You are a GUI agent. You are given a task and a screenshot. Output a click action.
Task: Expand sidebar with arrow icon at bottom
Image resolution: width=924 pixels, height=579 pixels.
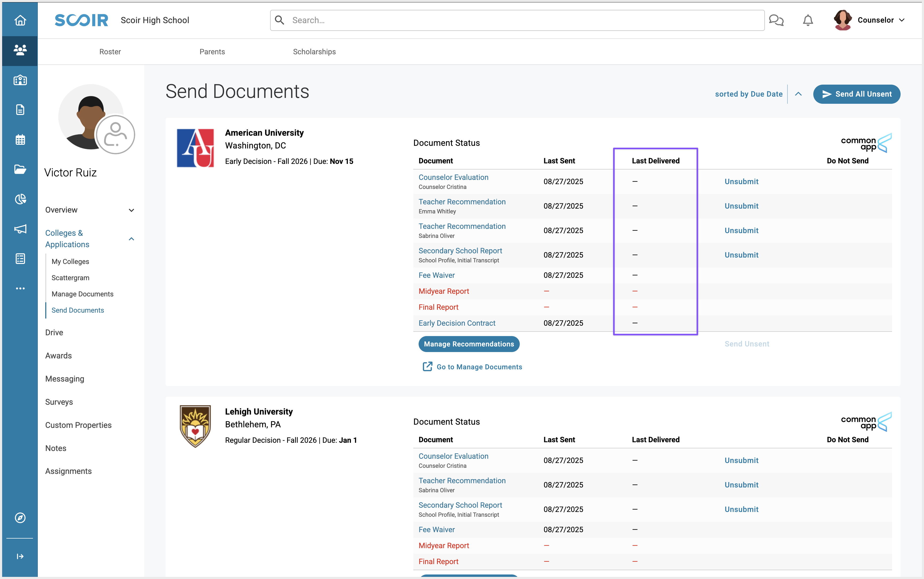coord(20,556)
